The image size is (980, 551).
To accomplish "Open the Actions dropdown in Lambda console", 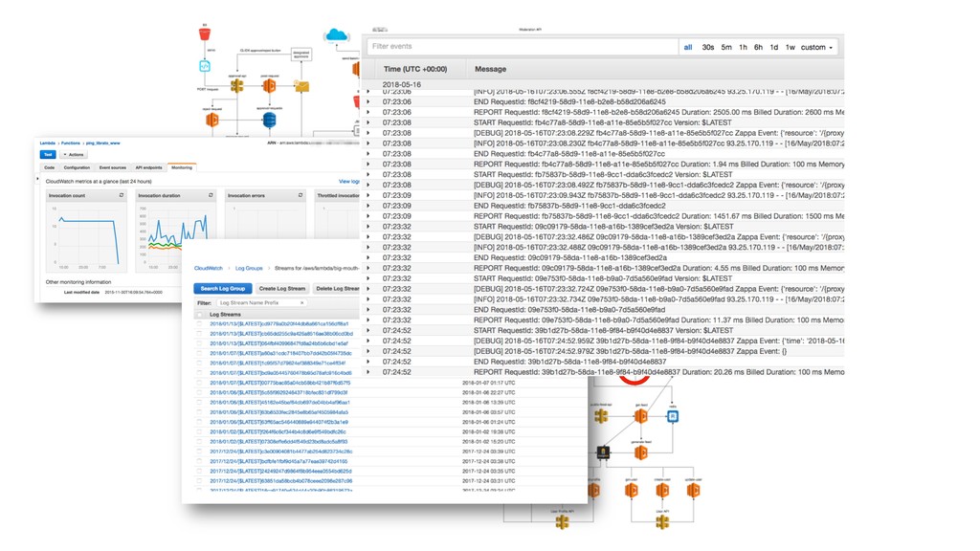I will [73, 154].
